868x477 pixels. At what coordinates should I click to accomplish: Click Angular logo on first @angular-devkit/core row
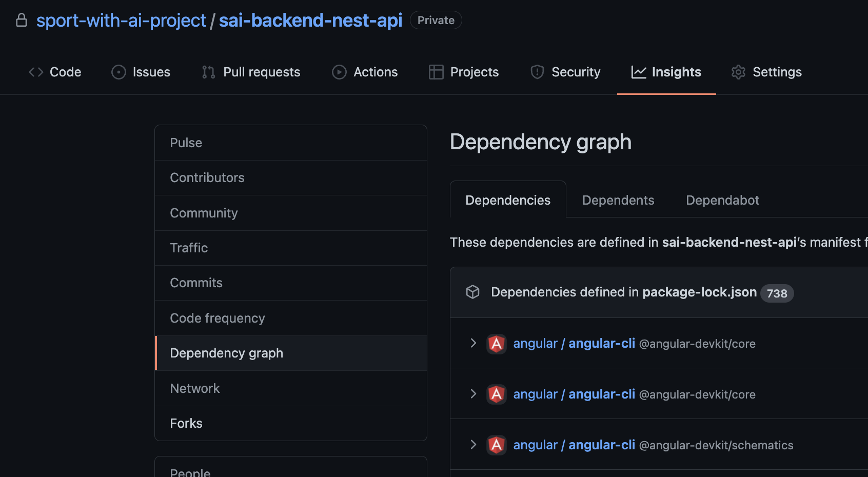pyautogui.click(x=497, y=344)
